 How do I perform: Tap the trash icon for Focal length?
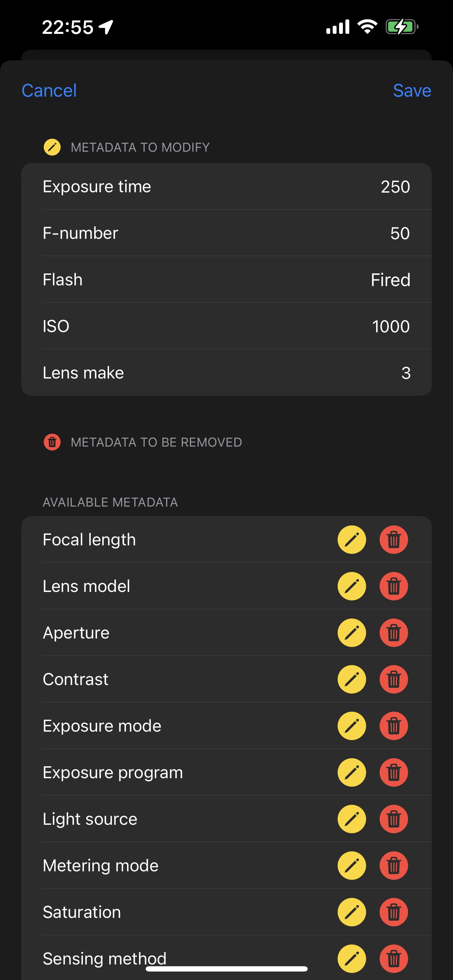394,539
